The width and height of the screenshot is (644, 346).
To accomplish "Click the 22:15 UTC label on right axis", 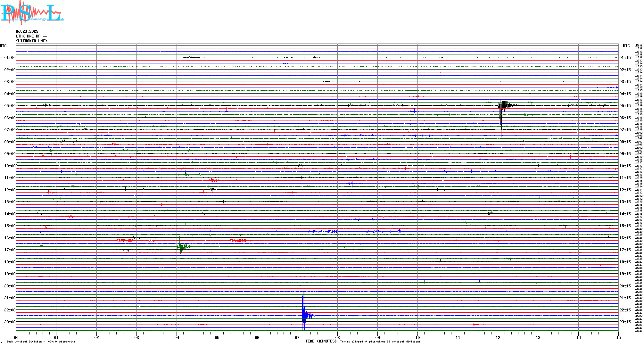I will point(625,310).
